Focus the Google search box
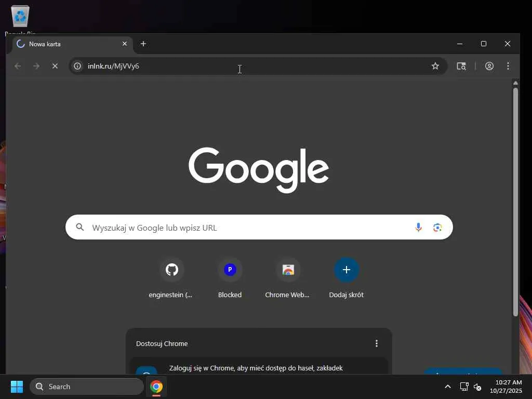 tap(259, 227)
